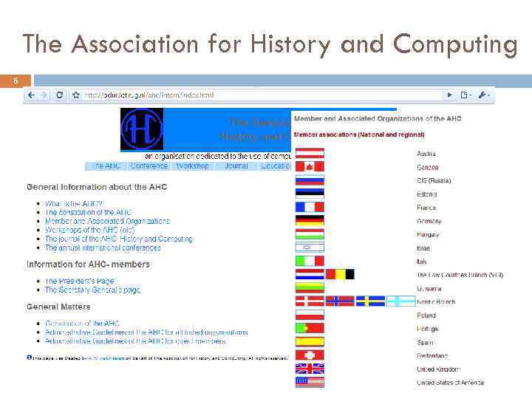
Task: Click the Denmark flag
Action: (310, 301)
